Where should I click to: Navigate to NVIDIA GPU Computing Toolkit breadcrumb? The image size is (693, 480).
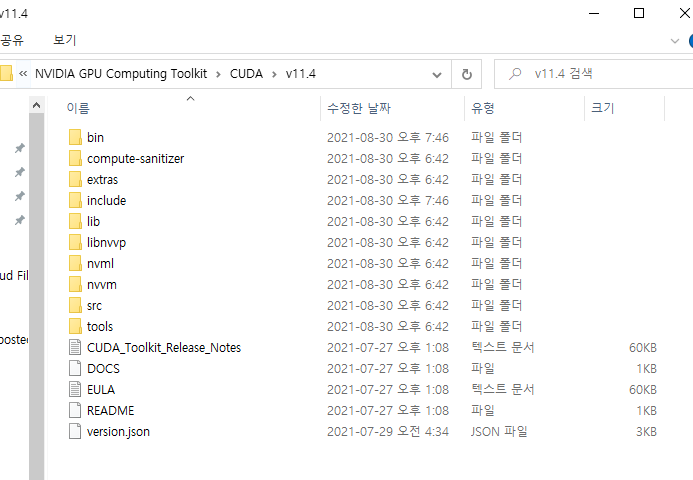click(x=121, y=74)
